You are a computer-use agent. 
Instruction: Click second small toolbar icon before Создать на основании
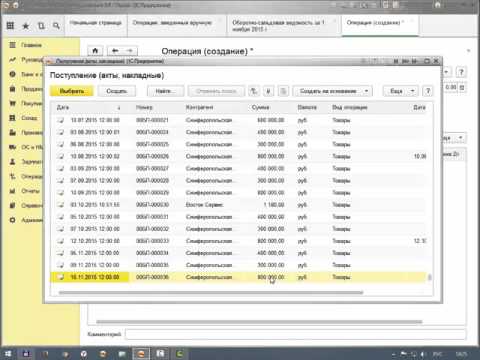(x=269, y=91)
